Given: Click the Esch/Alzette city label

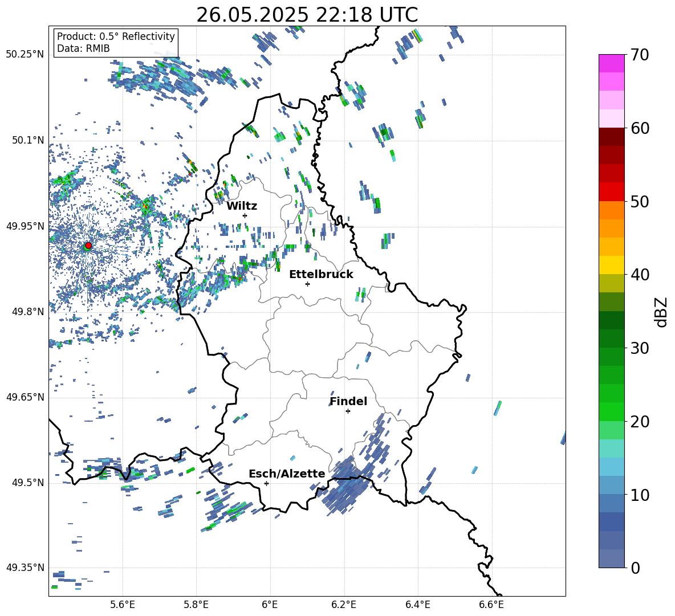Looking at the screenshot, I should (287, 474).
